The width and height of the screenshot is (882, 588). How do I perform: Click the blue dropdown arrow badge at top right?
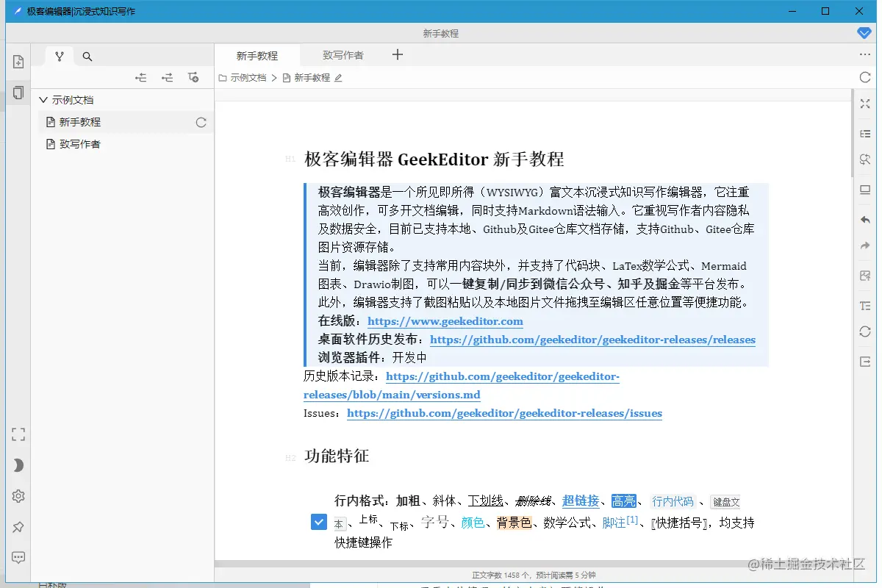[x=864, y=33]
